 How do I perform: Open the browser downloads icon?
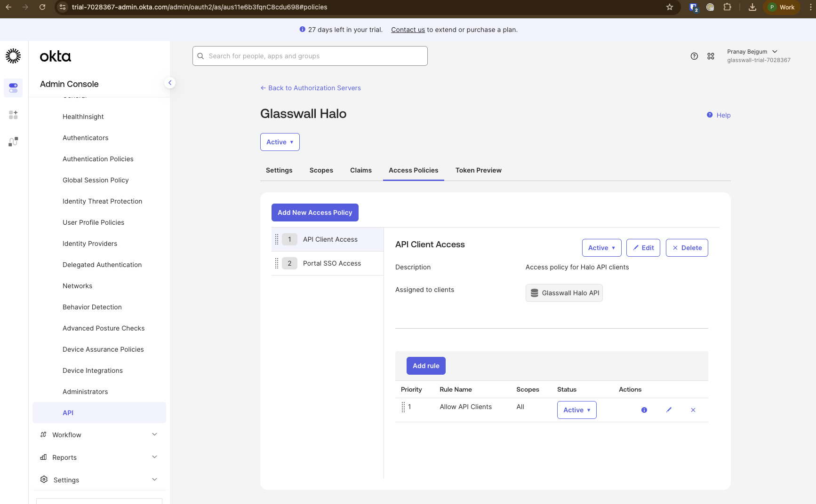(x=752, y=7)
